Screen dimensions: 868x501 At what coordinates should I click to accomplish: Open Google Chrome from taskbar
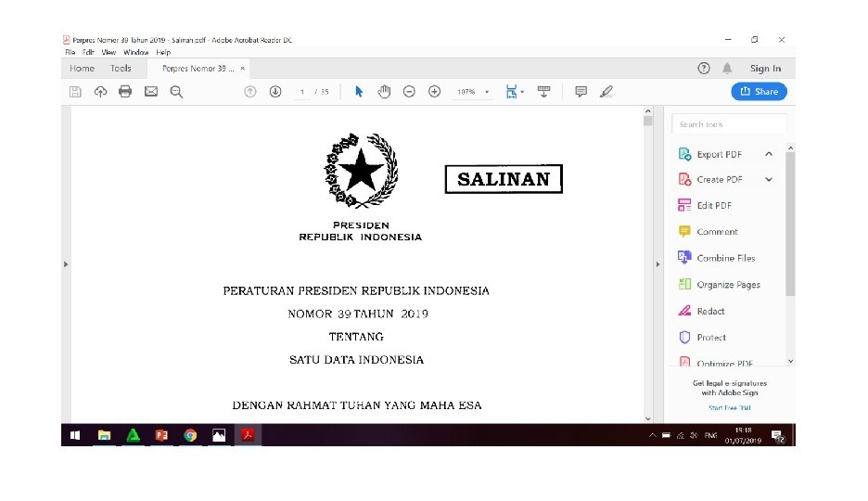click(190, 436)
